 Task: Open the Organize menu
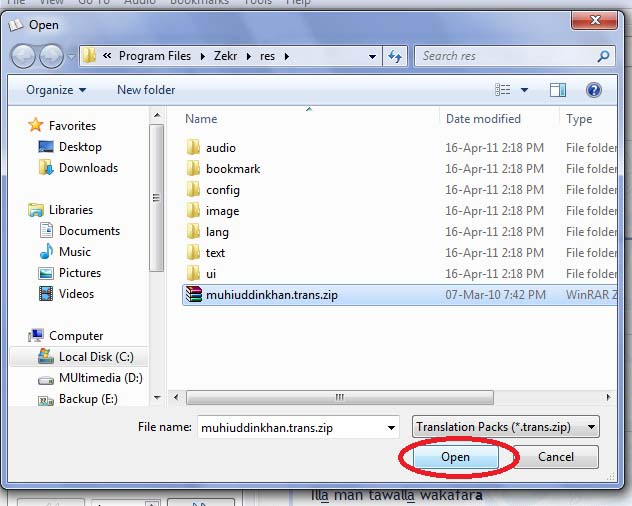coord(56,90)
